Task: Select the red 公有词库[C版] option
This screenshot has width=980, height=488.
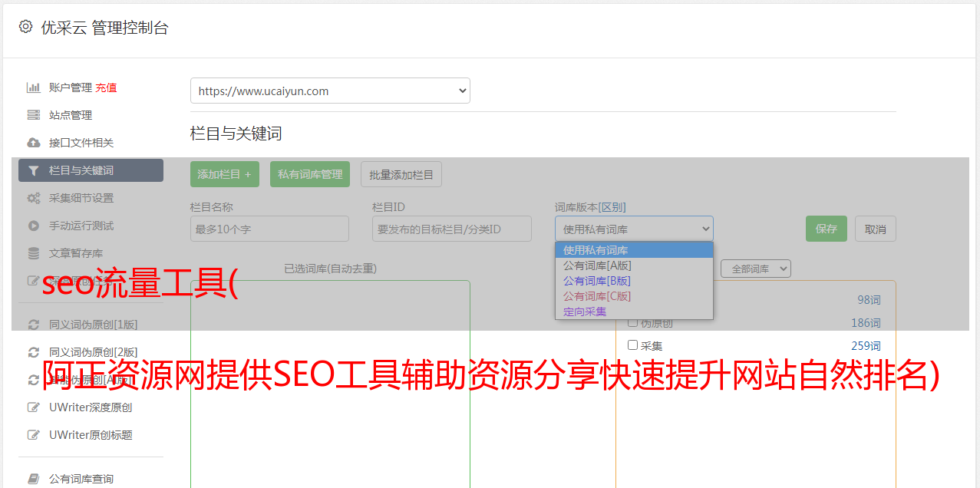Action: click(634, 296)
